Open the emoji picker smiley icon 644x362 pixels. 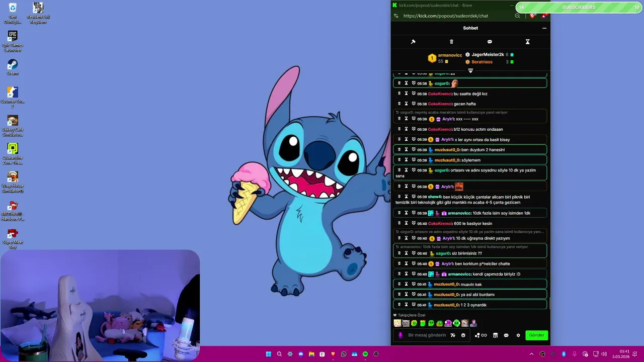(463, 335)
